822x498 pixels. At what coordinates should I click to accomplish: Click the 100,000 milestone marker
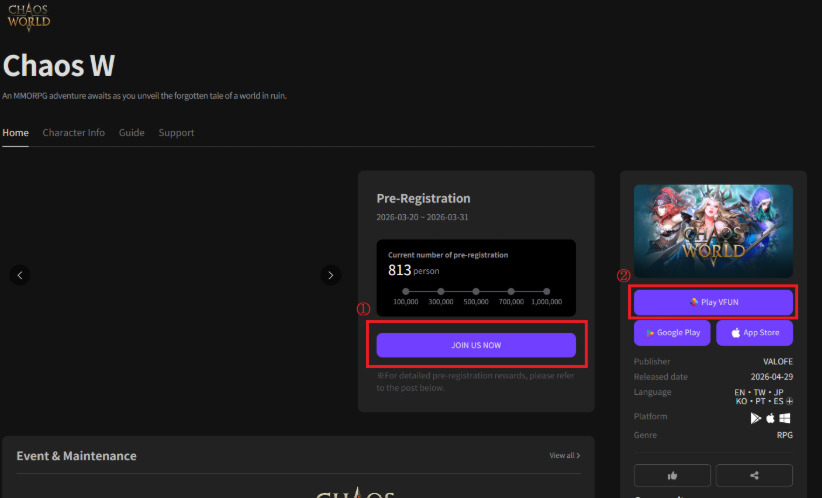point(405,291)
